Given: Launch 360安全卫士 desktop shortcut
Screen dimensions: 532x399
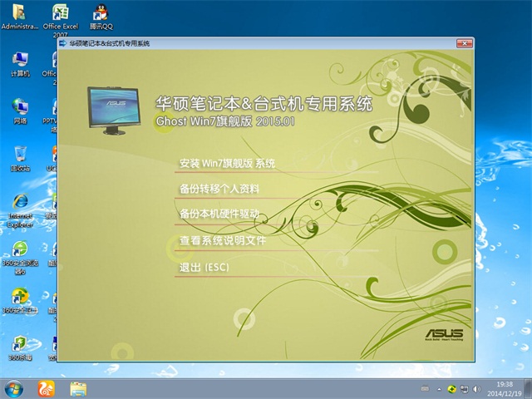Looking at the screenshot, I should (x=20, y=298).
